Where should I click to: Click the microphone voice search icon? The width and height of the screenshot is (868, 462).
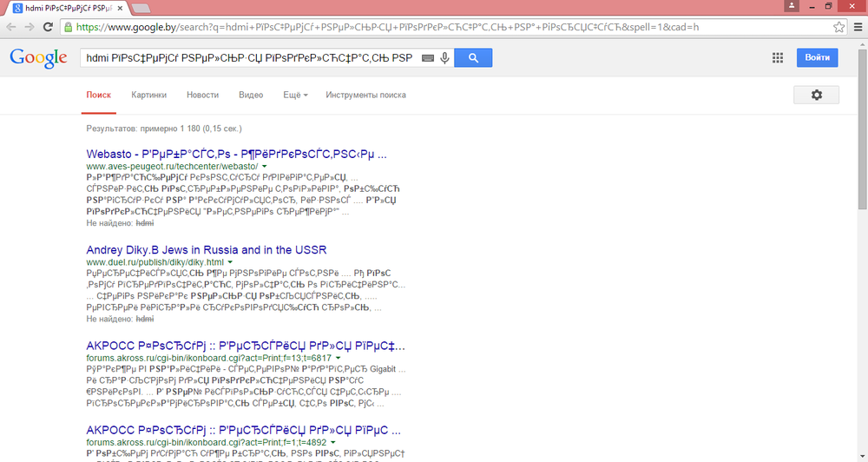[445, 58]
